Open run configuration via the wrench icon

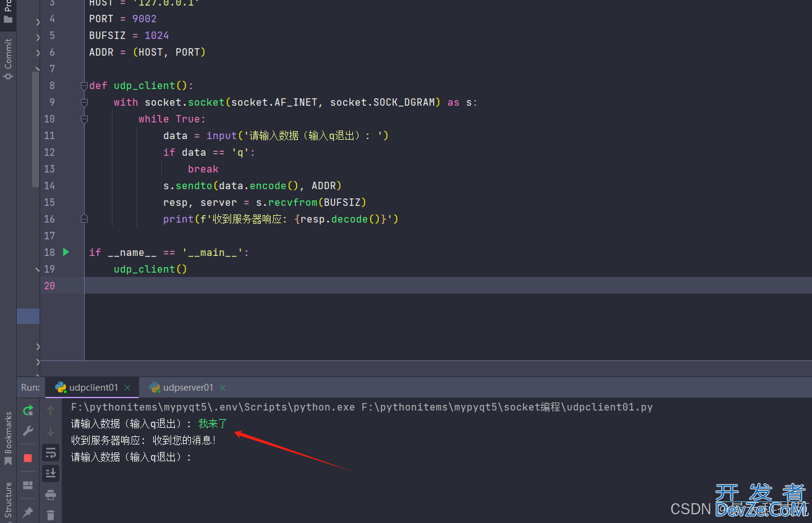pyautogui.click(x=28, y=431)
